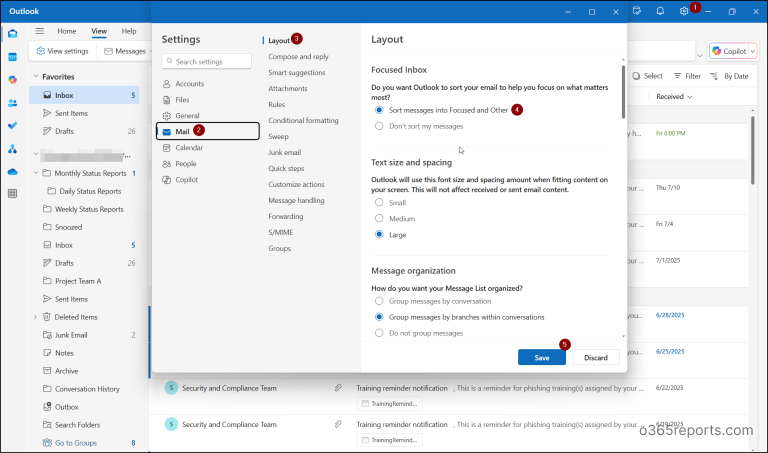Screen dimensions: 768x453
Task: Click the attachment paperclip on 6/22/2025 message
Action: click(x=338, y=388)
